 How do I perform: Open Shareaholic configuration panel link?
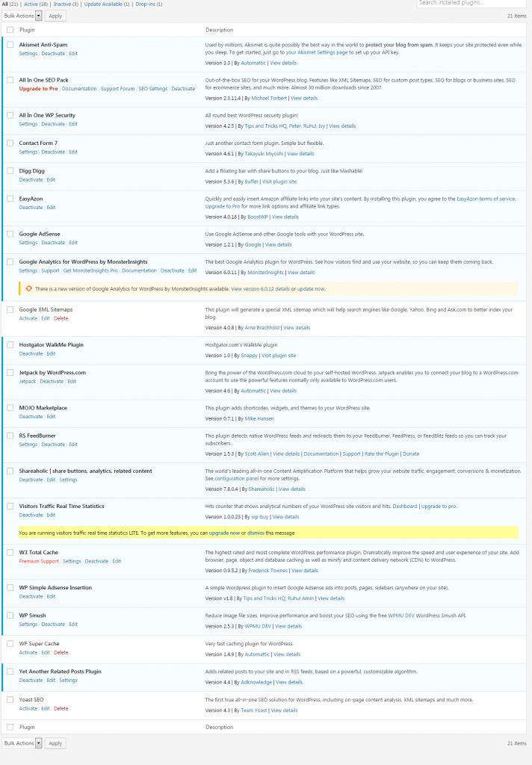pos(237,479)
